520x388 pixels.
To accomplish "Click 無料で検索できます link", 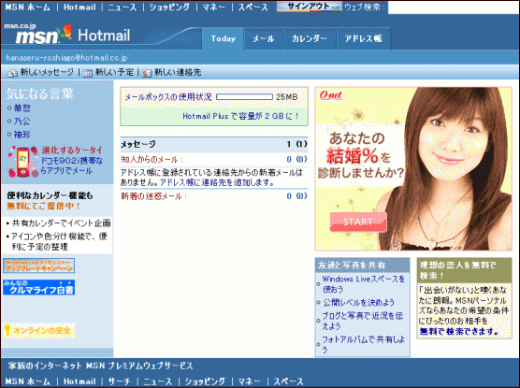I will [459, 332].
